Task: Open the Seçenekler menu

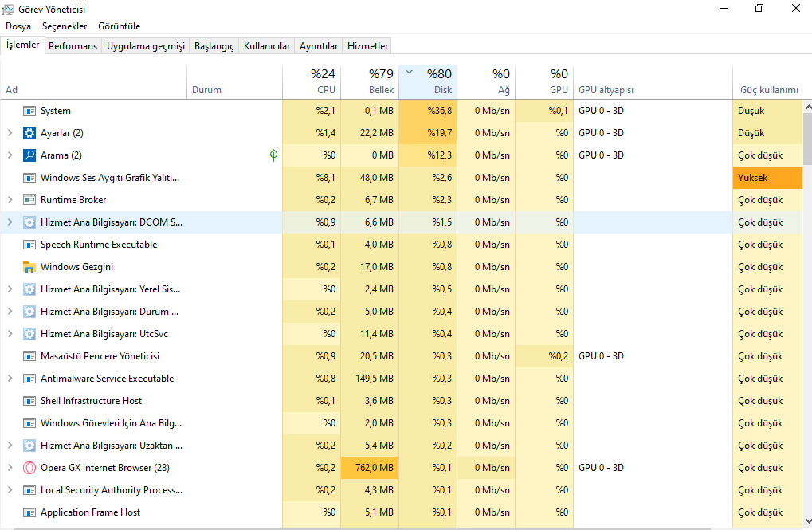Action: point(65,26)
